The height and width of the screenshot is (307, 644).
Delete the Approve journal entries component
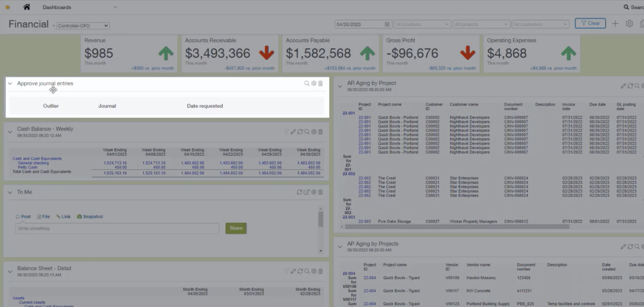click(x=320, y=83)
